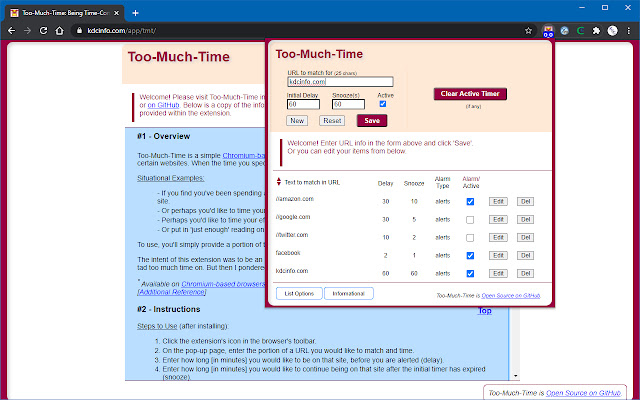Jump to Top via the Top link
The height and width of the screenshot is (400, 640).
[484, 311]
